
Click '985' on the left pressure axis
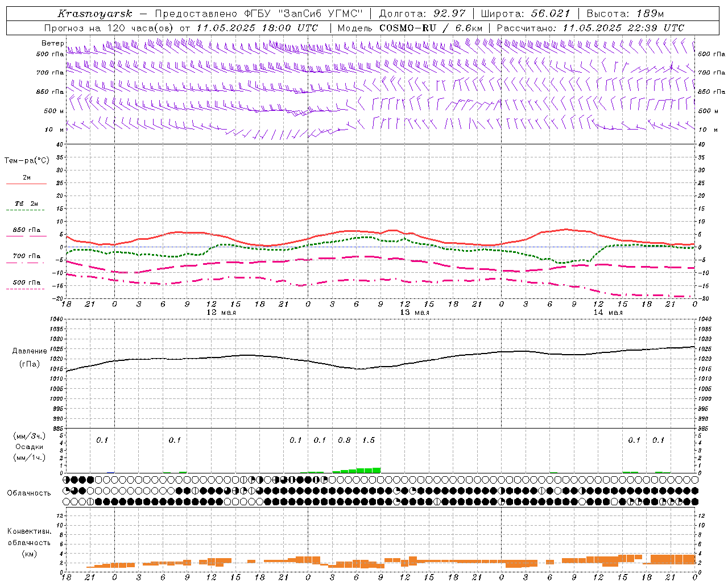pos(57,429)
